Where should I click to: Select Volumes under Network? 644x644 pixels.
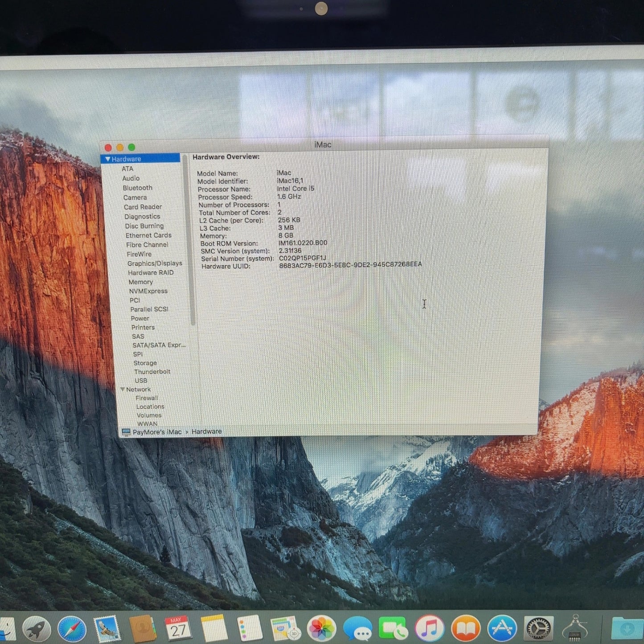(149, 415)
